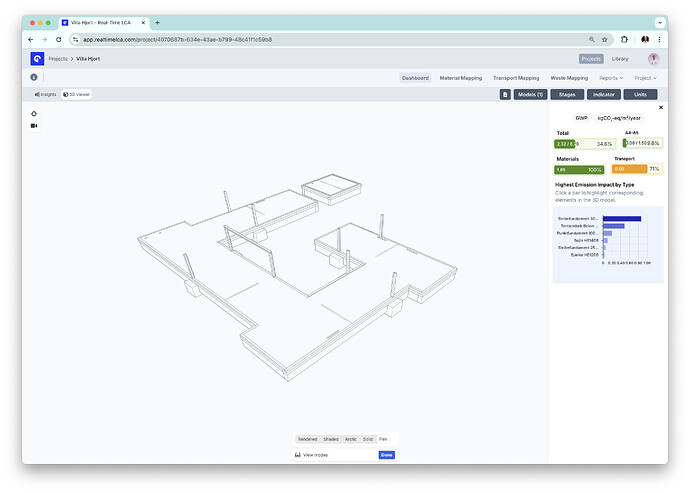Image resolution: width=690 pixels, height=493 pixels.
Task: Click the zoom magnifier icon in address bar
Action: click(592, 40)
